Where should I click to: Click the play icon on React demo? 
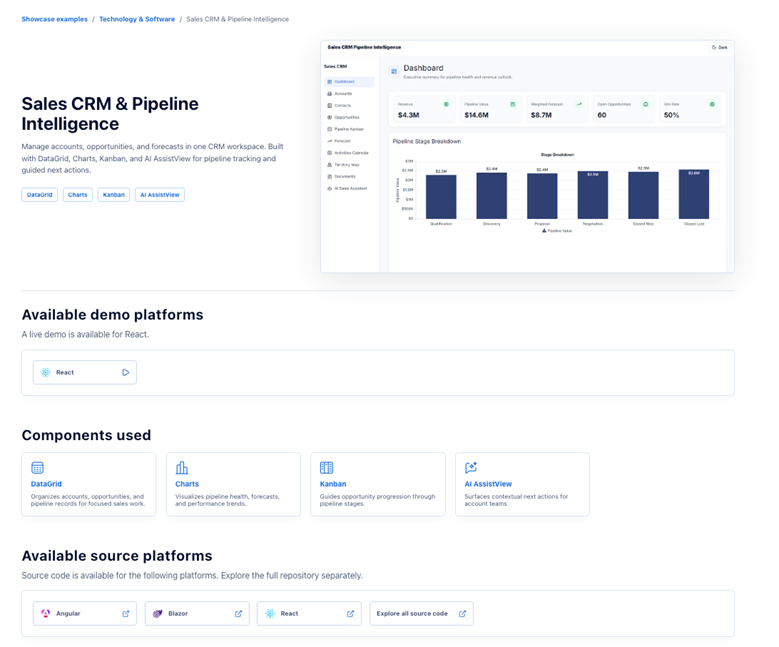pos(126,372)
